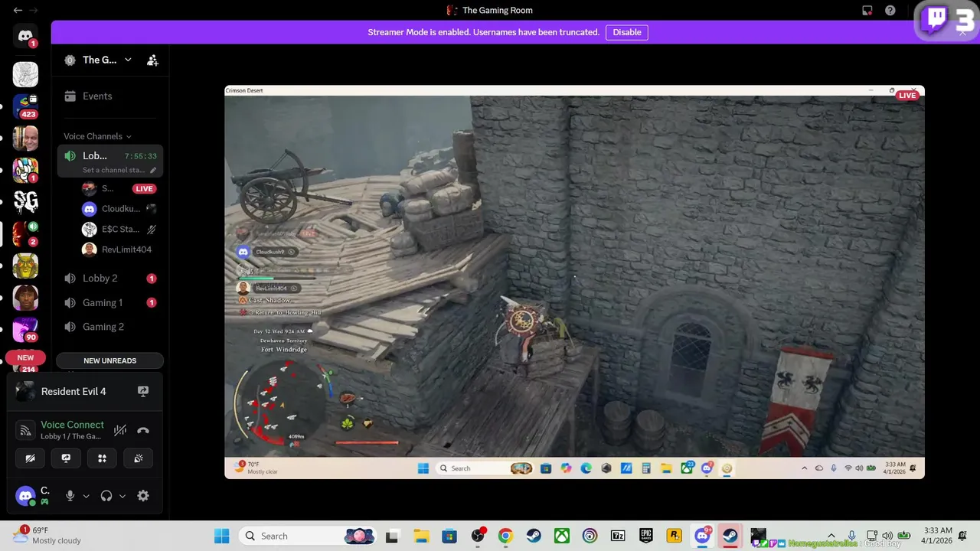980x551 pixels.
Task: Stream Resident Evil 4 share-screen icon
Action: [143, 391]
